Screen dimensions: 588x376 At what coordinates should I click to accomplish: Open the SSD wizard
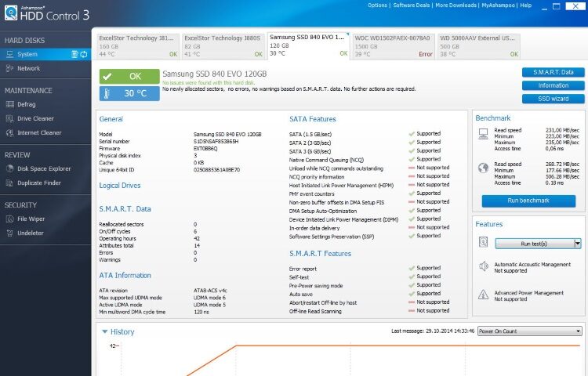[x=554, y=99]
